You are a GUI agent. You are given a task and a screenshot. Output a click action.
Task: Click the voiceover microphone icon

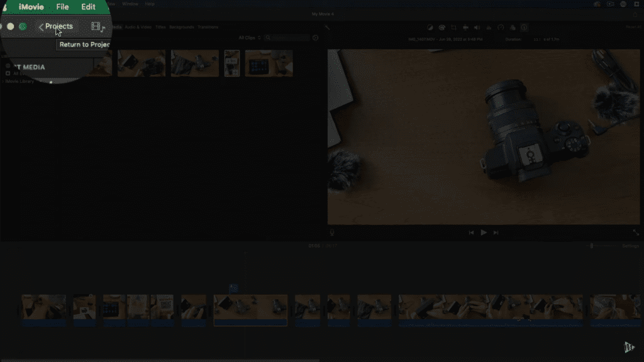click(332, 233)
